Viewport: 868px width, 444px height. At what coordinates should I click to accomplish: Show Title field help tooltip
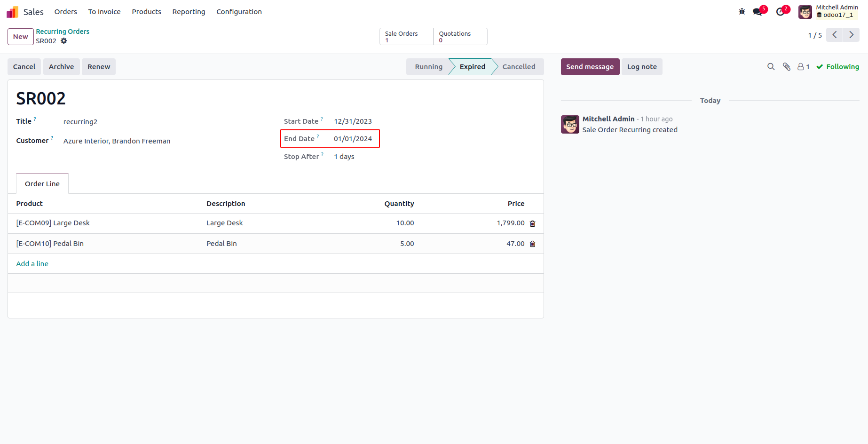coord(35,119)
